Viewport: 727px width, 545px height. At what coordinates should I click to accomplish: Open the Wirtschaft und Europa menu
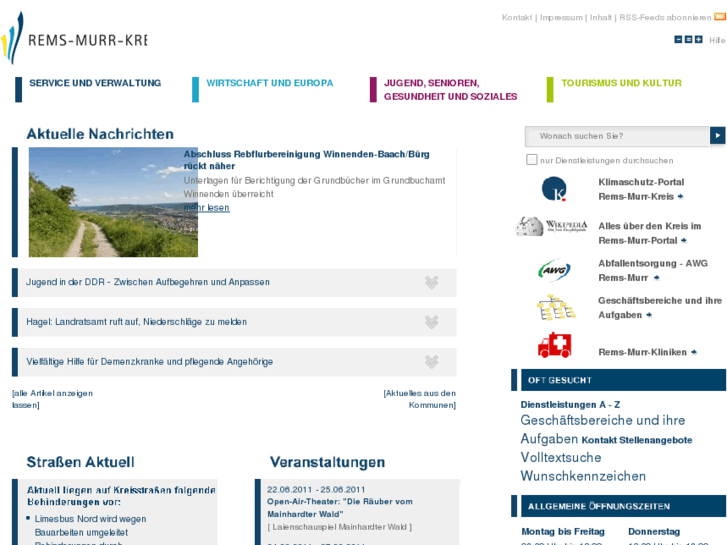tap(270, 83)
